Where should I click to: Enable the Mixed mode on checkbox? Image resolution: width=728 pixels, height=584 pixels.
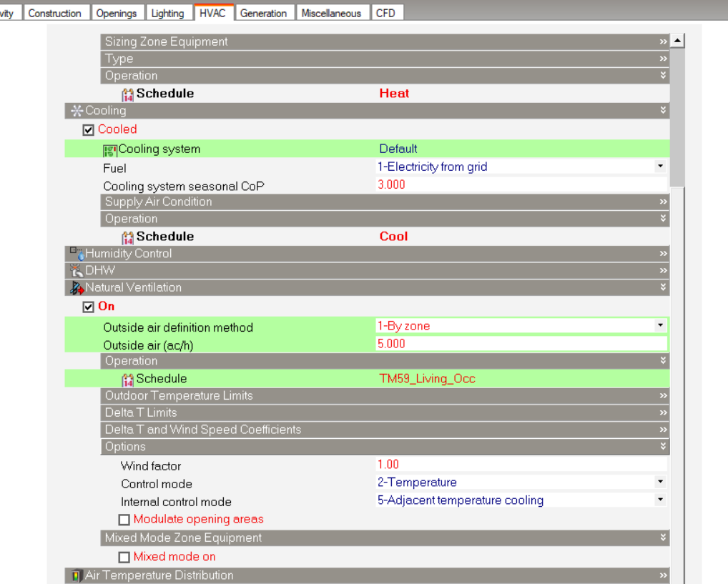coord(124,557)
